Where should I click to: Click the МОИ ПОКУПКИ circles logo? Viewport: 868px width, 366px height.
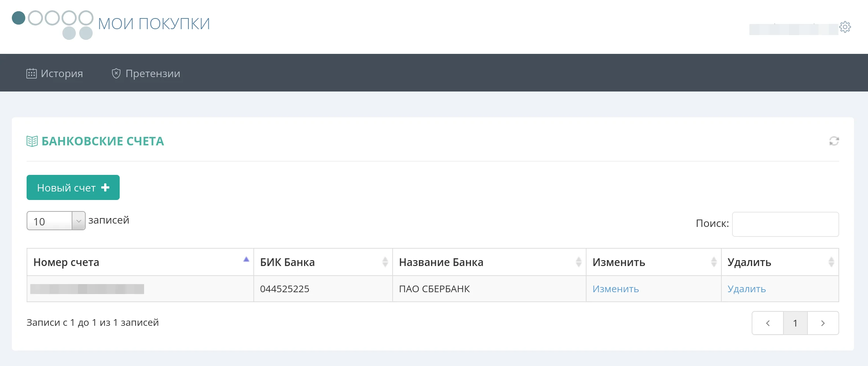coord(52,24)
